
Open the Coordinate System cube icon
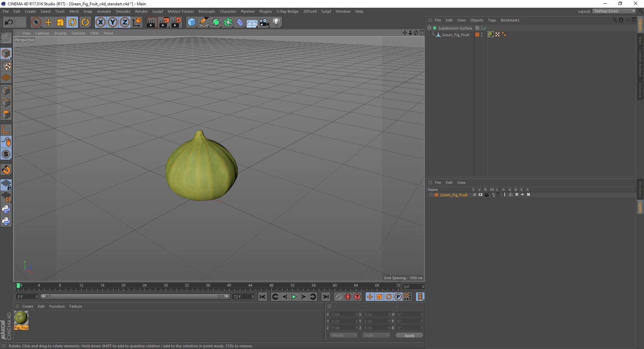click(137, 22)
